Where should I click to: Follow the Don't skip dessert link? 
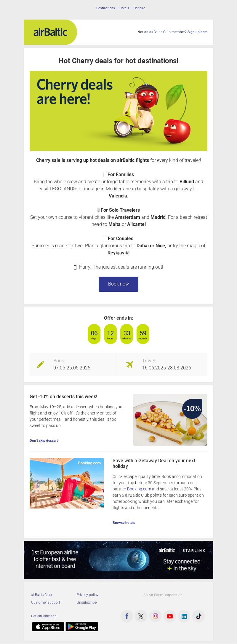click(44, 441)
